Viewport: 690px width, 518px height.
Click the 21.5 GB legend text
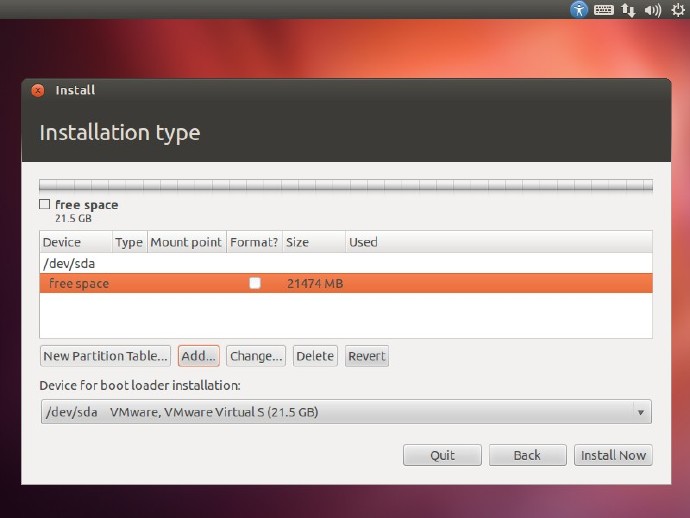[73, 218]
